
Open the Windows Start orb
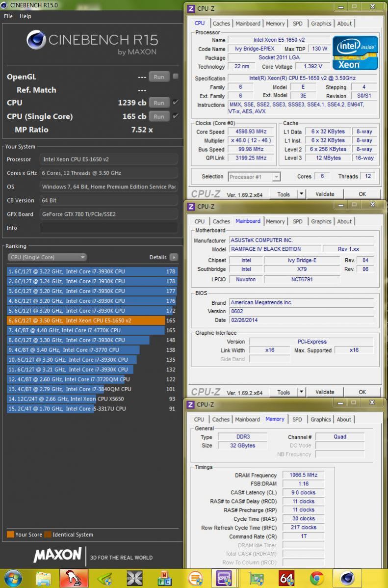point(12,579)
